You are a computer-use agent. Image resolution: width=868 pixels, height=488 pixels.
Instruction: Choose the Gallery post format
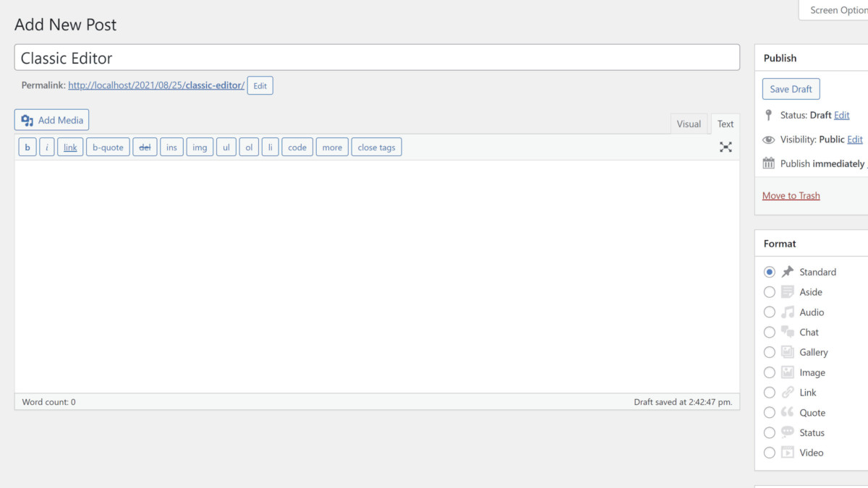770,352
